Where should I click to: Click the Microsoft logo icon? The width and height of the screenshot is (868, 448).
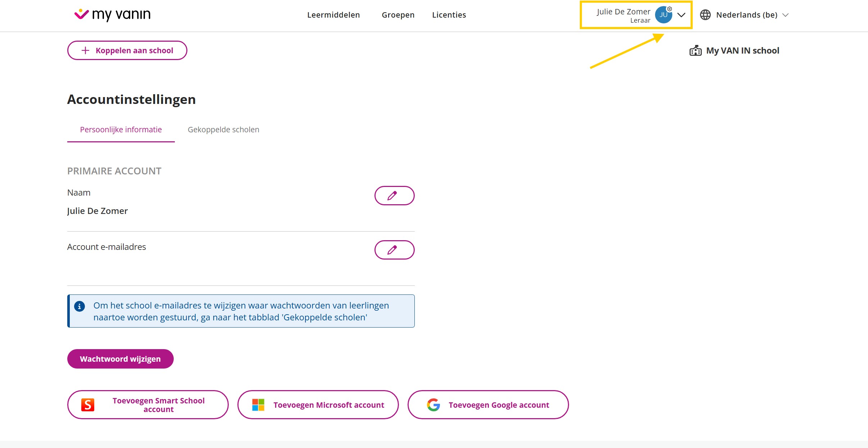(258, 405)
